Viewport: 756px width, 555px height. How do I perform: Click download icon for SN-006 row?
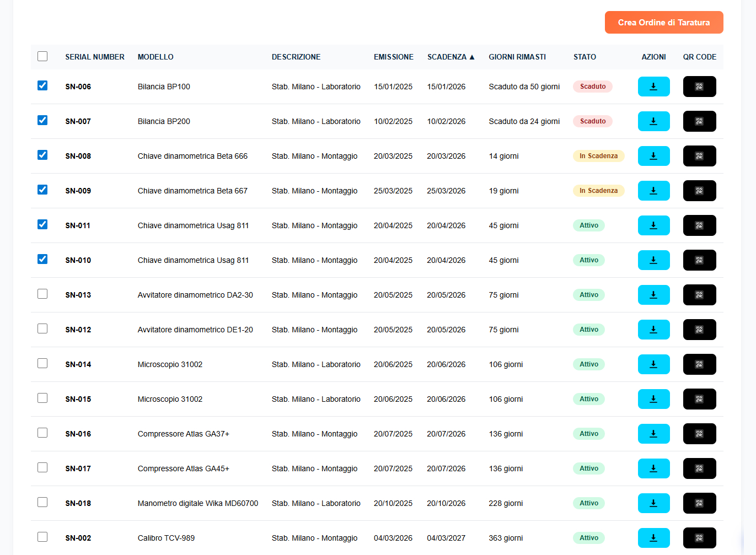click(x=653, y=87)
